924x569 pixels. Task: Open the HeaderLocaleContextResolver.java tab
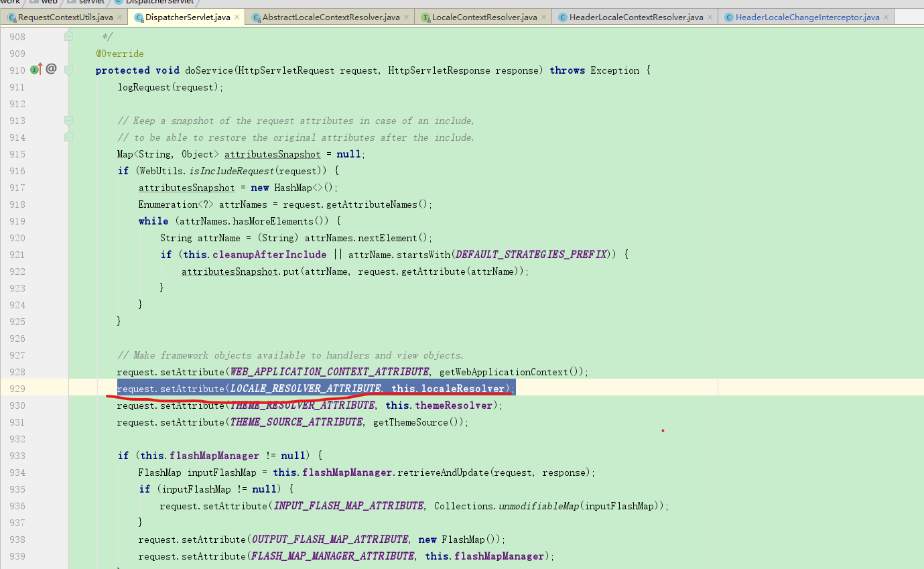[635, 16]
